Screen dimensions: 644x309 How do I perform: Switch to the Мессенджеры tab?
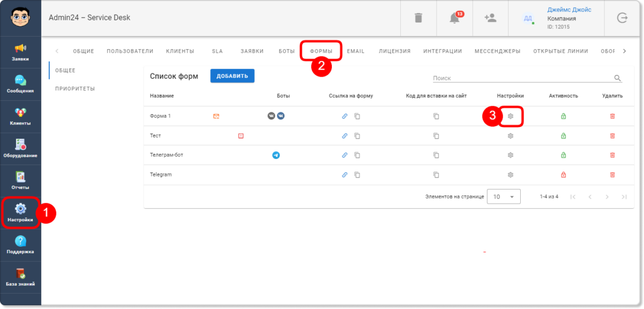[497, 51]
